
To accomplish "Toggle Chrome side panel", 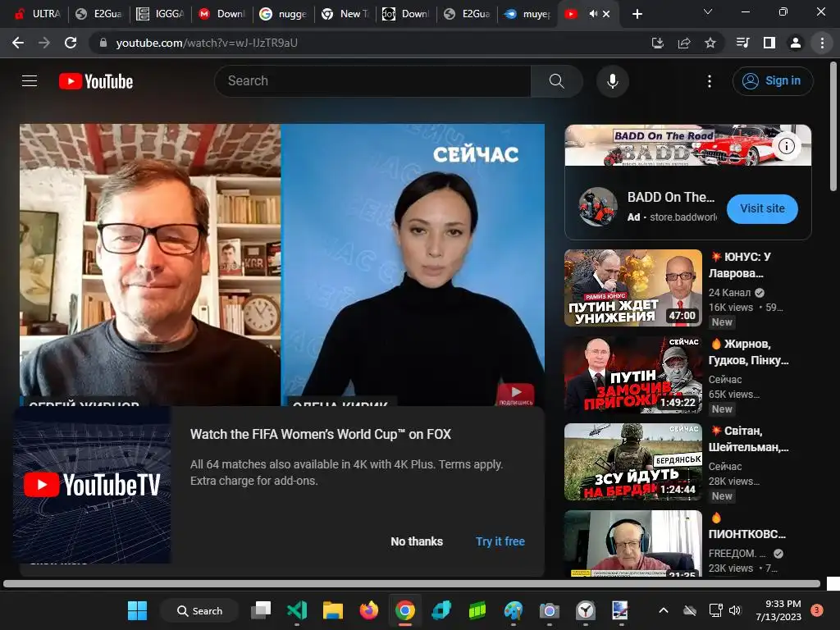I will pyautogui.click(x=769, y=43).
